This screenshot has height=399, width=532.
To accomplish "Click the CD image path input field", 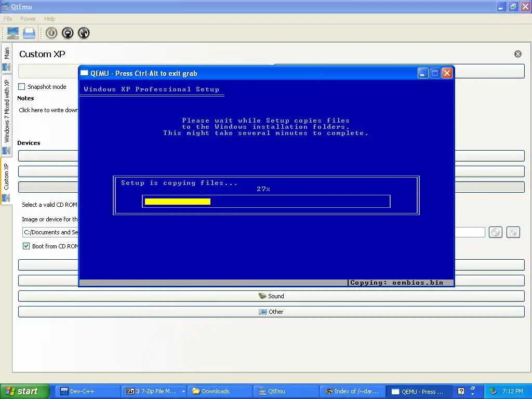I will point(254,232).
